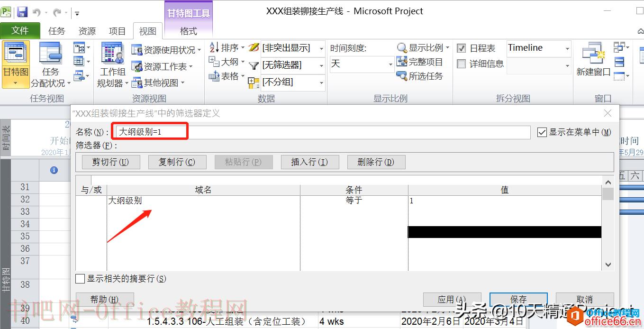Close the filter definition dialog
Image resolution: width=644 pixels, height=329 pixels.
[608, 113]
